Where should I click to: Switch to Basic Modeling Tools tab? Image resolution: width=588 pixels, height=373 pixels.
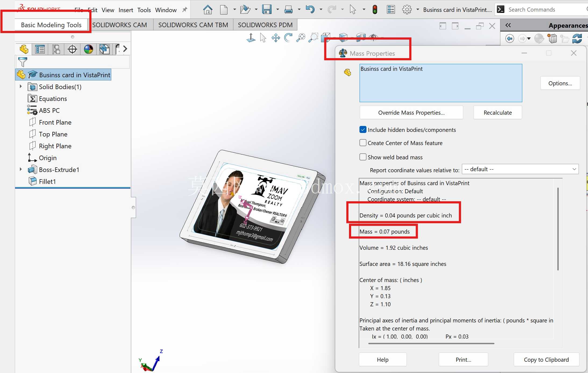coord(51,25)
